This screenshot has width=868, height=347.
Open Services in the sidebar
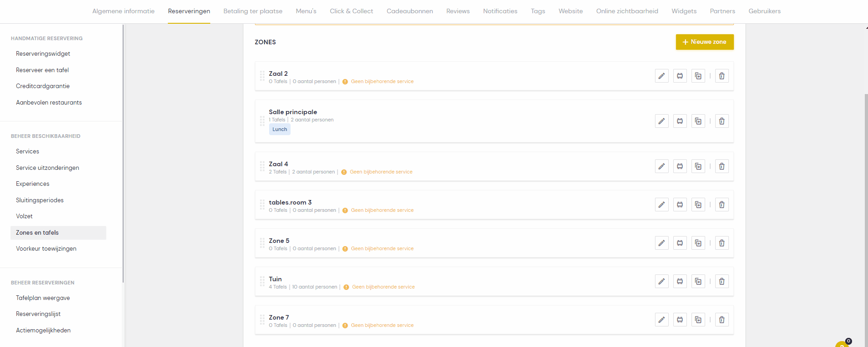(x=27, y=151)
